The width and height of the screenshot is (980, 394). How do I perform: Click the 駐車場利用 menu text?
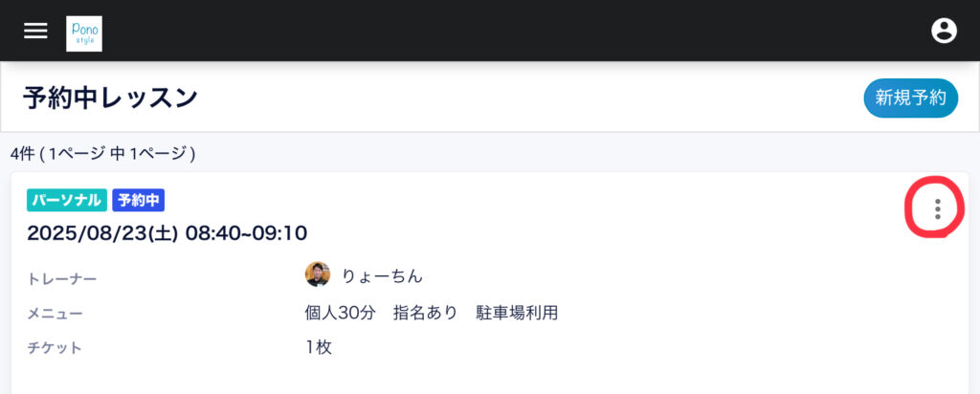[517, 313]
